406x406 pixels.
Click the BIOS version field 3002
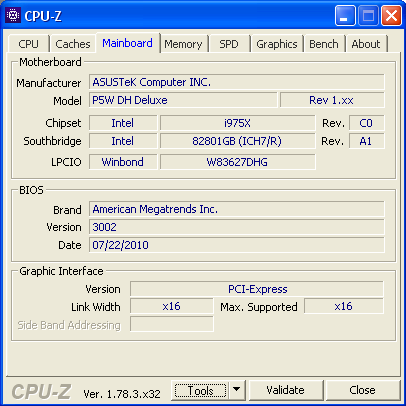237,227
